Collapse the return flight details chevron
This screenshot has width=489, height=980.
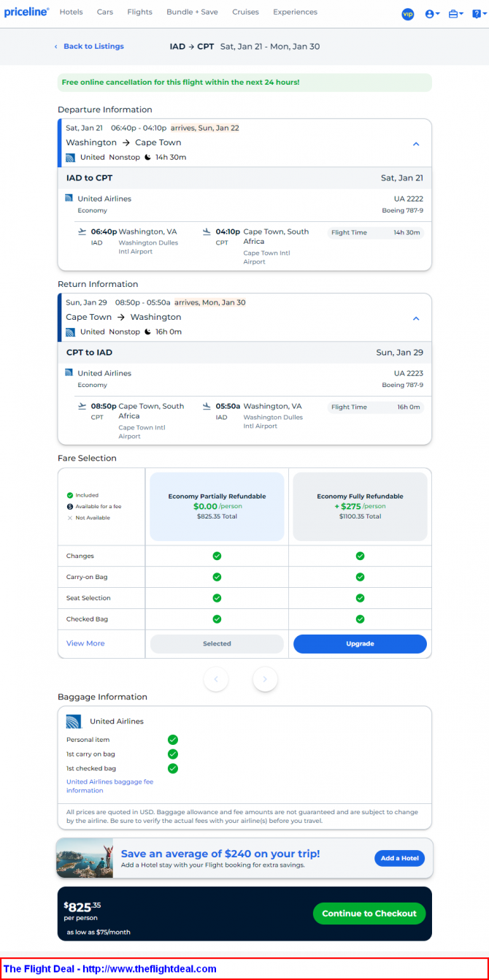point(416,318)
